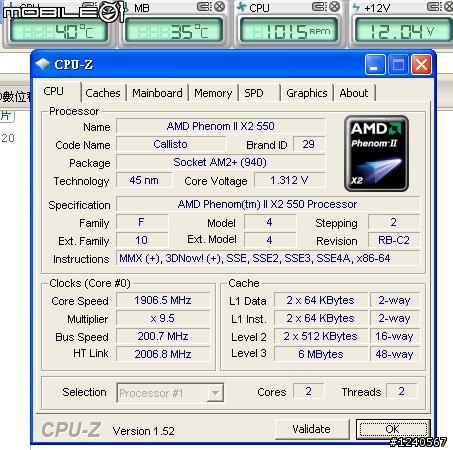Click the Bus Speed '200.7 MHz' value
The width and height of the screenshot is (453, 450).
[163, 336]
